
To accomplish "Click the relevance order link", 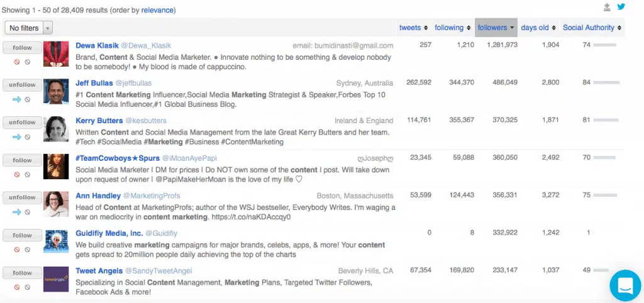I will point(157,11).
